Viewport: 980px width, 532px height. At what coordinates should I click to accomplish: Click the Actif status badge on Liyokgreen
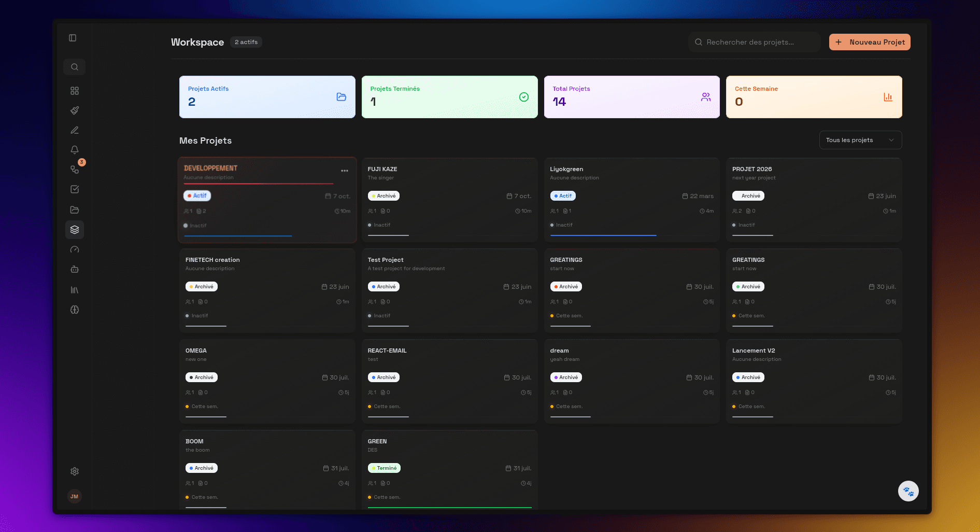(563, 196)
